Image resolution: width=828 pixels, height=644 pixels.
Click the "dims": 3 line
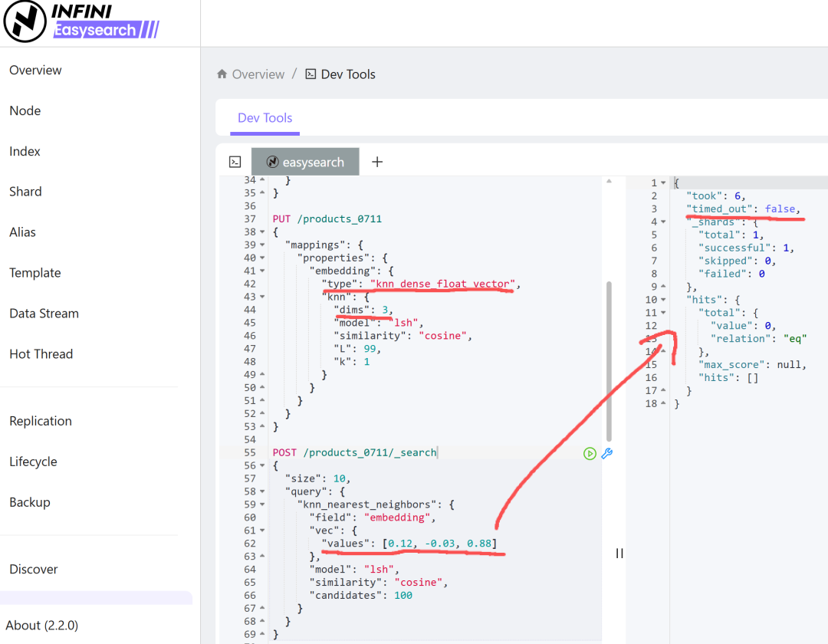(x=363, y=310)
